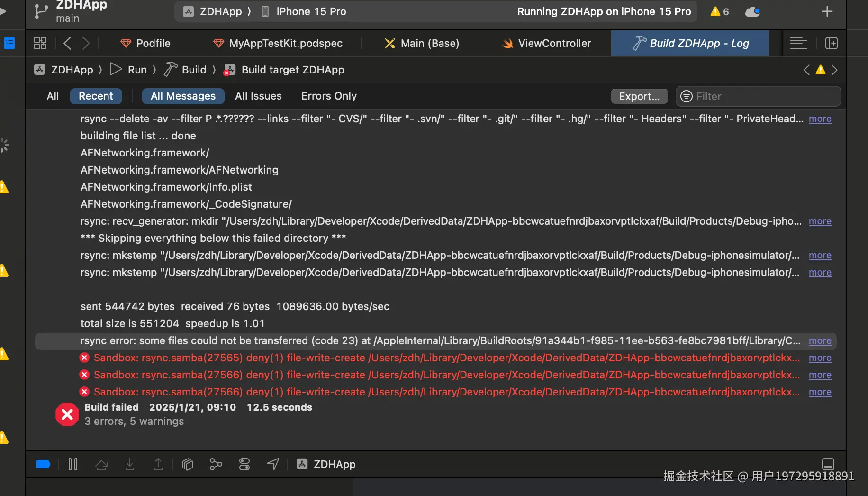Go back using the left chevron

[67, 43]
